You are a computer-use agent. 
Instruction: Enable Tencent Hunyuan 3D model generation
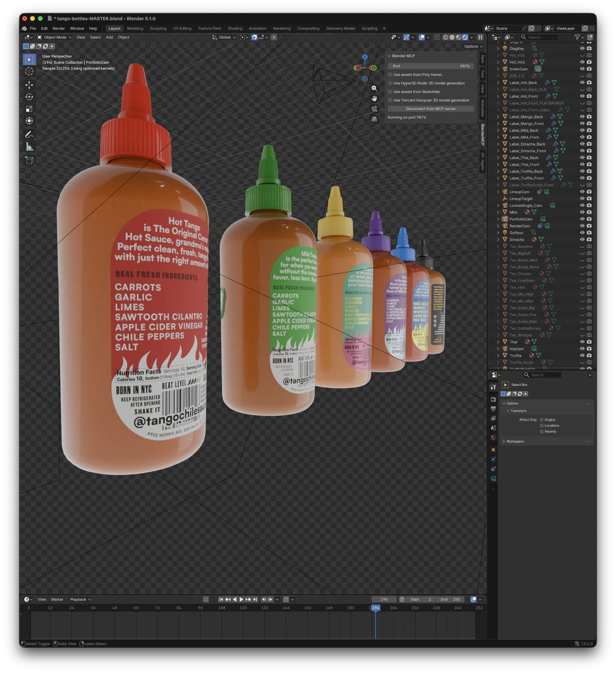click(390, 100)
